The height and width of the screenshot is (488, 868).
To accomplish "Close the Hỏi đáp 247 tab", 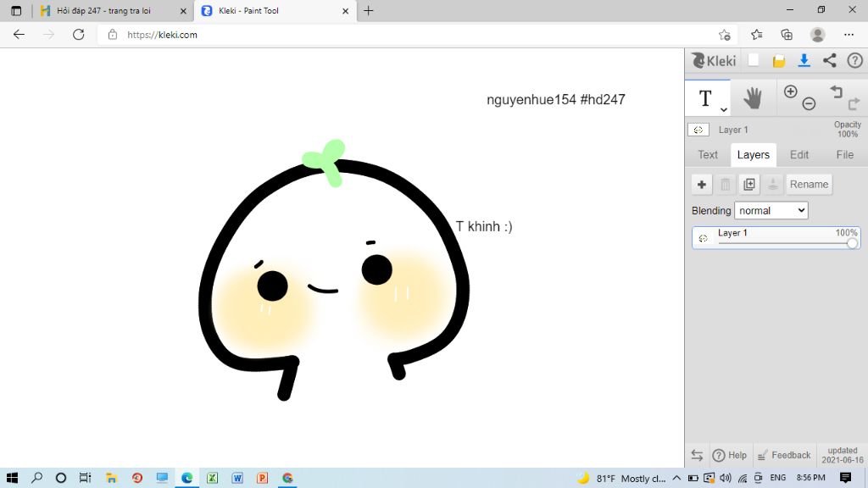I will [183, 11].
